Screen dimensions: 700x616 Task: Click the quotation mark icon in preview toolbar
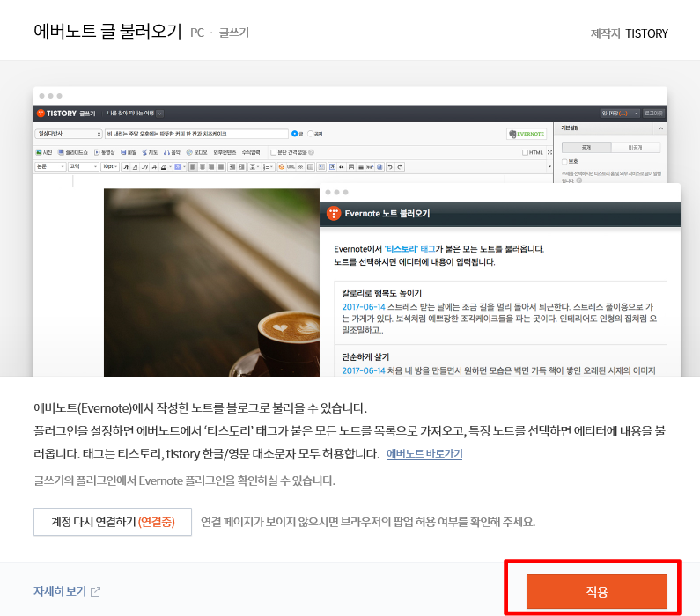(342, 167)
